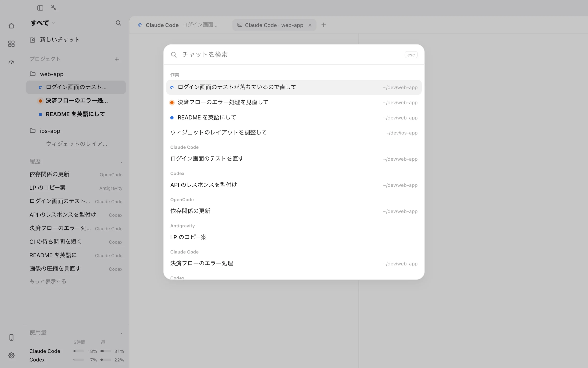Click the magnifier icon in search dialog
588x368 pixels.
coord(174,54)
